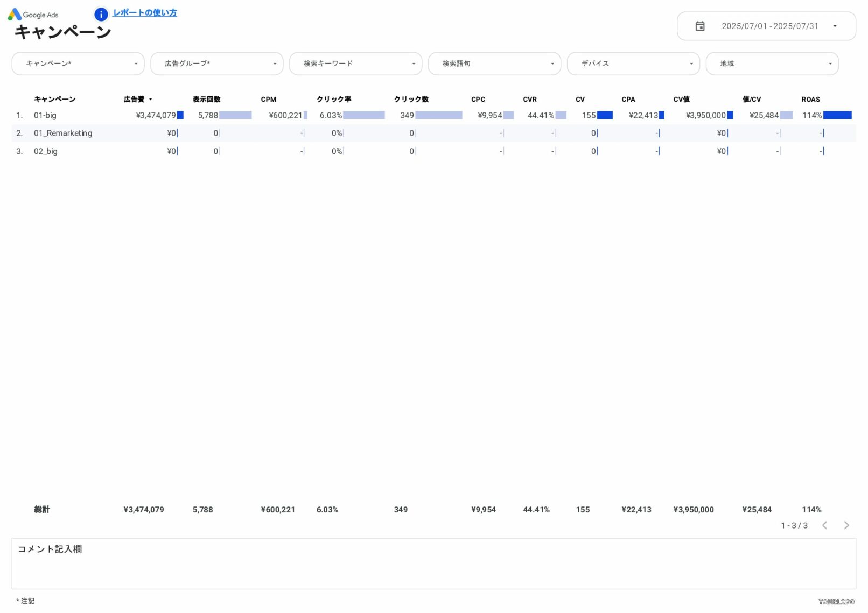Open the 検索キーワード filter dropdown
Screen dimensions: 868x613
pos(355,64)
